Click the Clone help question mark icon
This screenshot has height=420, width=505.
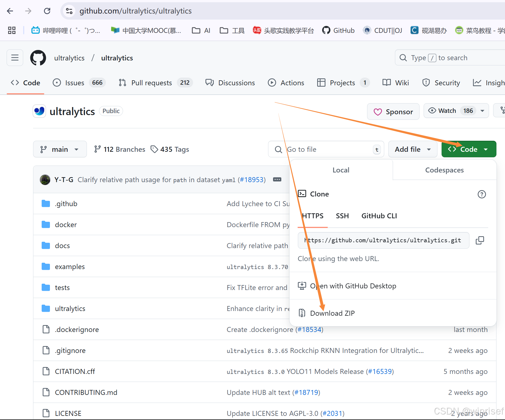click(482, 194)
